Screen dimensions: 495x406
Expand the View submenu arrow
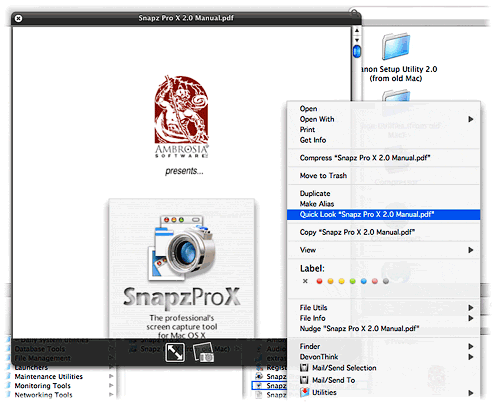[x=471, y=250]
